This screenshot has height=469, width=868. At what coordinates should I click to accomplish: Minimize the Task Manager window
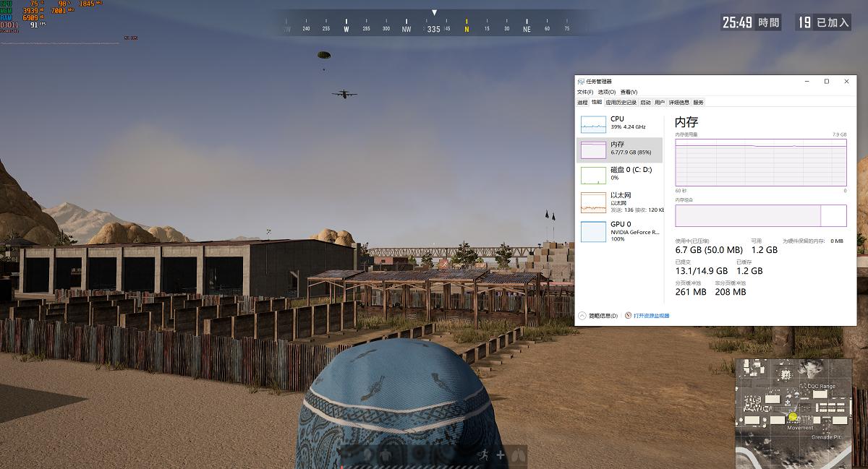807,82
